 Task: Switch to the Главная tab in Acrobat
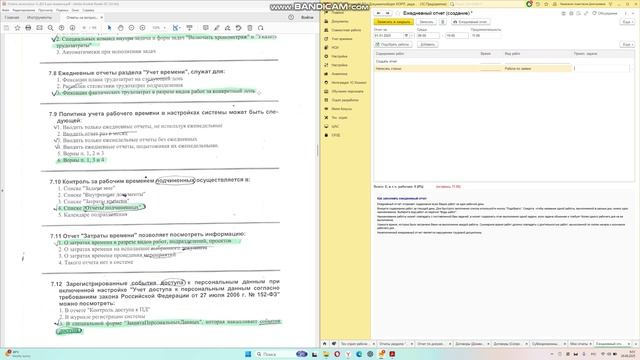(12, 18)
